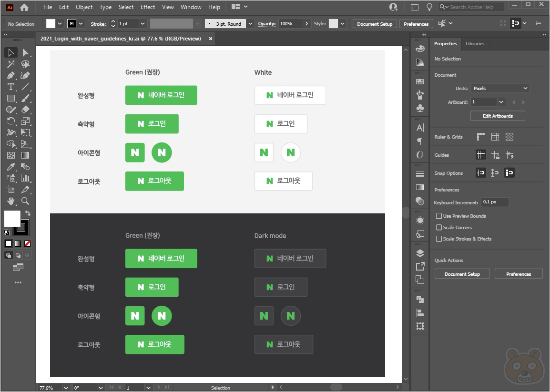Click Preferences in Quick Actions
Screen dimensions: 550x392
click(519, 274)
